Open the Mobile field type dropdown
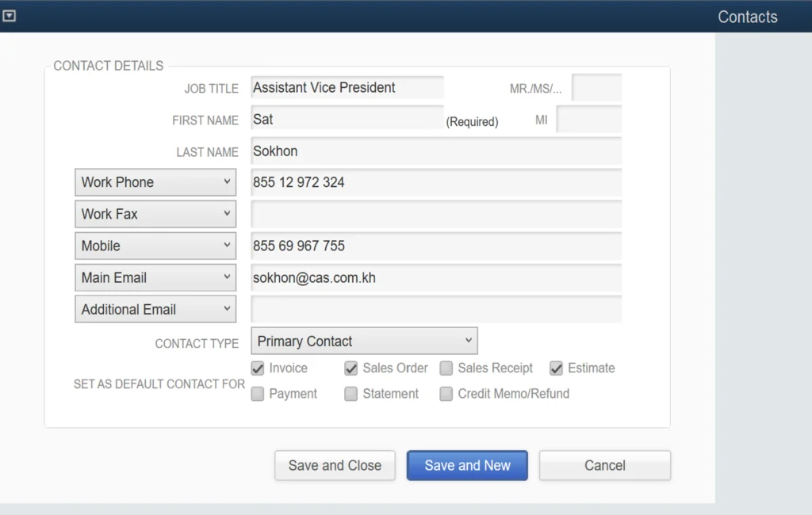This screenshot has width=812, height=515. click(x=155, y=246)
